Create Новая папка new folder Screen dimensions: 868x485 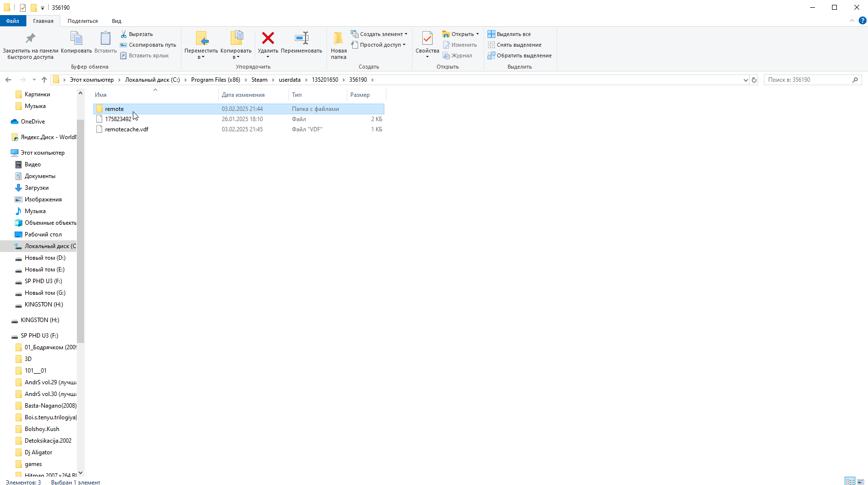coord(339,45)
